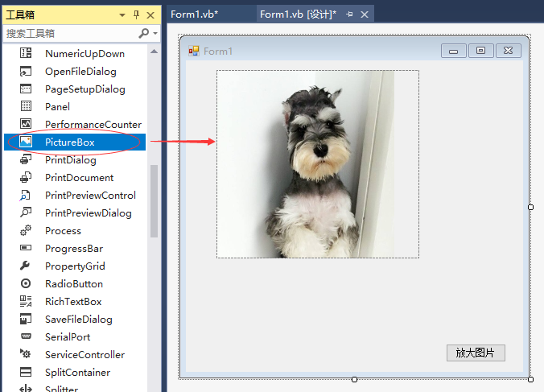This screenshot has height=392, width=544.
Task: Select the PrintPreviewDialog icon
Action: (26, 213)
